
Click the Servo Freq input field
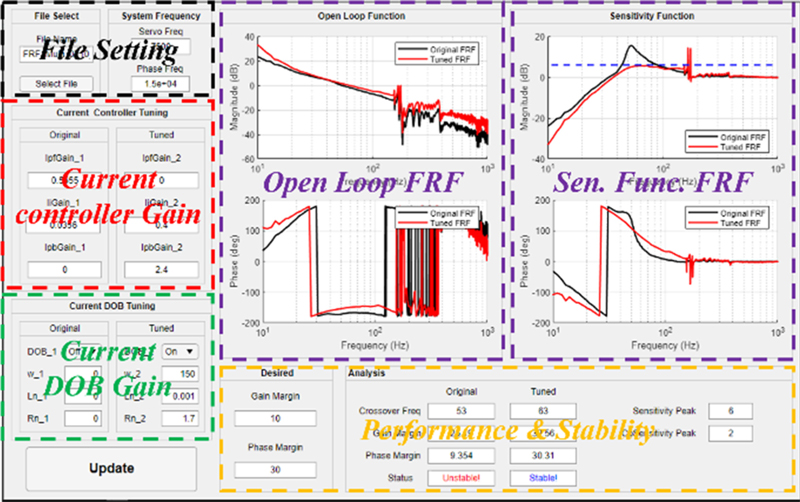(159, 47)
